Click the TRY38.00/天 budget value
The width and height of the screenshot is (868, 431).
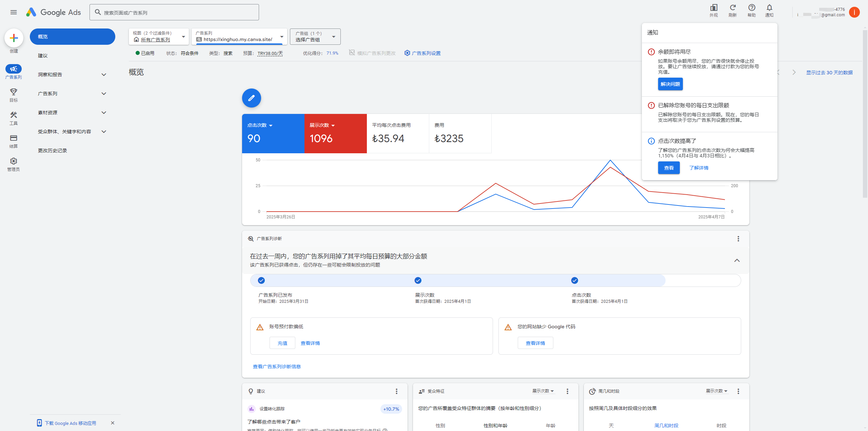point(270,53)
